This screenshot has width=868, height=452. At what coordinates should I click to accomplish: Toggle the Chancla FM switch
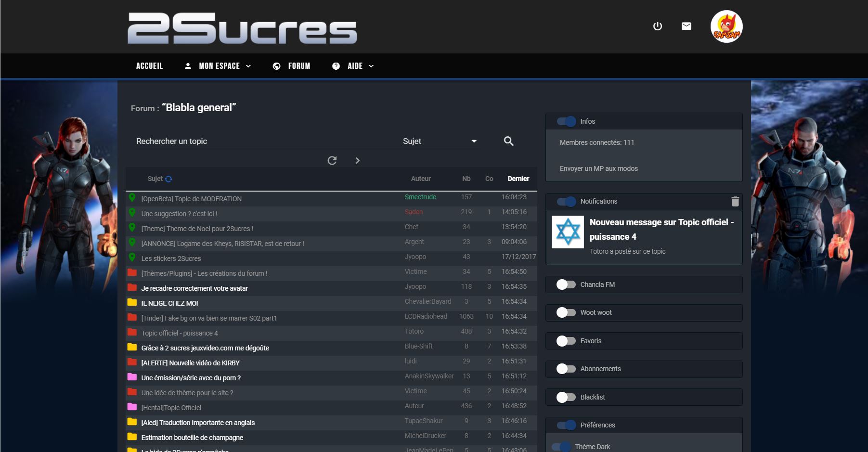coord(566,284)
